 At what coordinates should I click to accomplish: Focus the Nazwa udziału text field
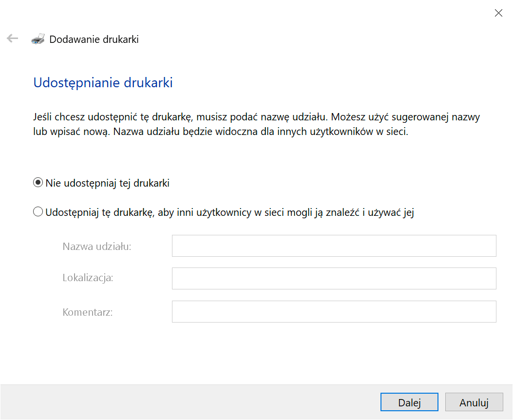click(334, 246)
